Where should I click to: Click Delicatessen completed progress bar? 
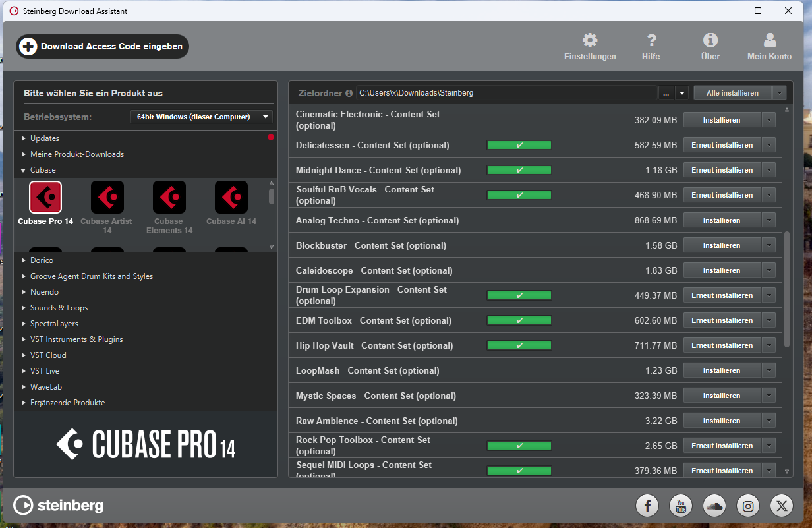pos(519,145)
